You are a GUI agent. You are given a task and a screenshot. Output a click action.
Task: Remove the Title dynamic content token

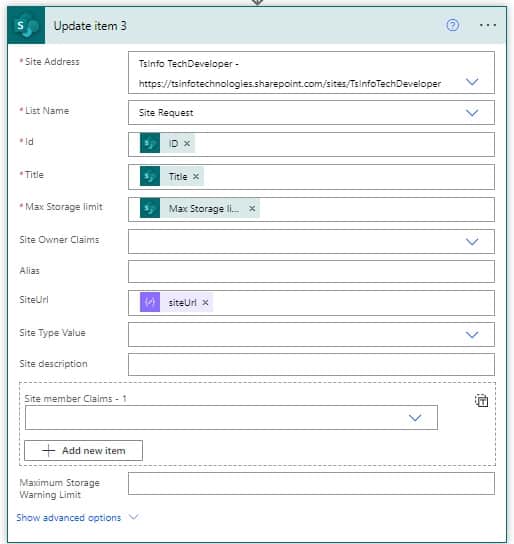click(196, 177)
